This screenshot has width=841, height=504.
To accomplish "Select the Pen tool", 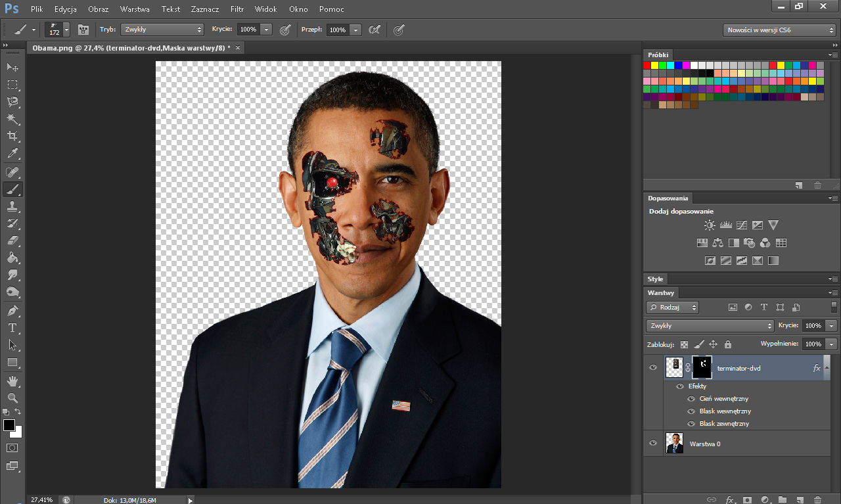I will point(12,310).
